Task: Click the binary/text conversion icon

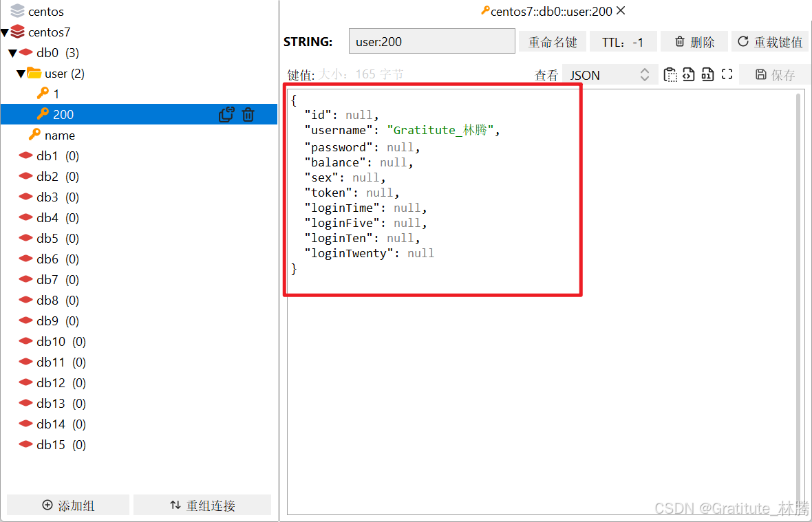Action: (x=707, y=74)
